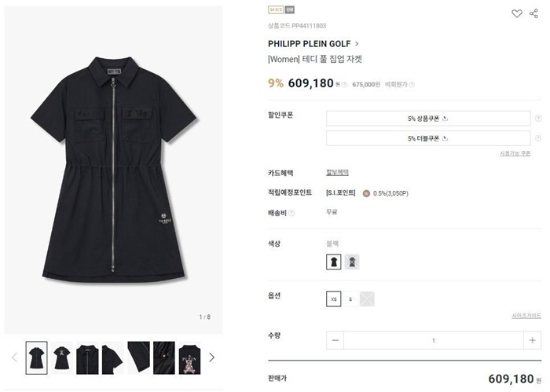
Task: Select size S option
Action: pyautogui.click(x=350, y=299)
